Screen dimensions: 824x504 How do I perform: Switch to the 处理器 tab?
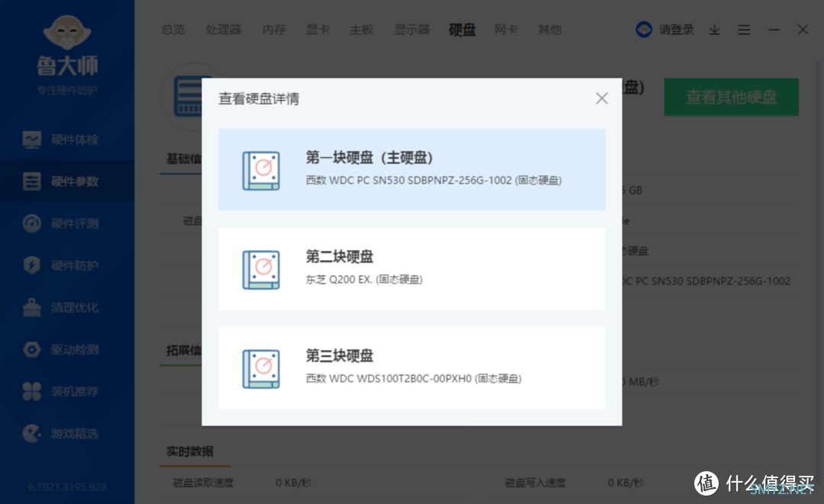coord(224,30)
